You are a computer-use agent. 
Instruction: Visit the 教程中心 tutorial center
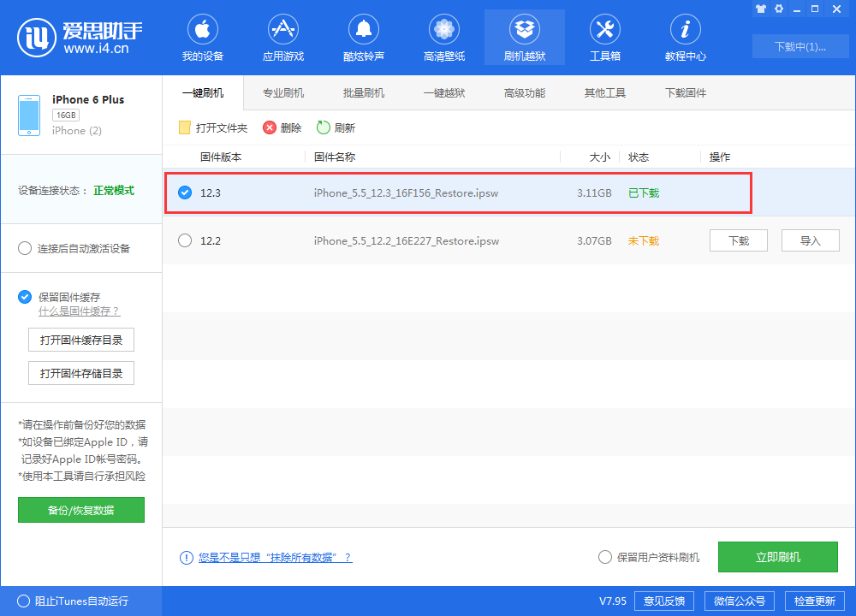[x=685, y=37]
